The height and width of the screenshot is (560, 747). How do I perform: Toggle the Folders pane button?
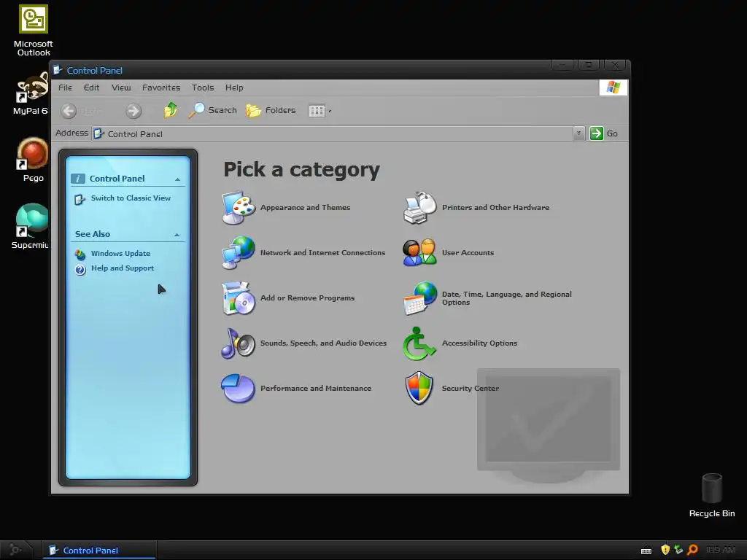click(271, 111)
